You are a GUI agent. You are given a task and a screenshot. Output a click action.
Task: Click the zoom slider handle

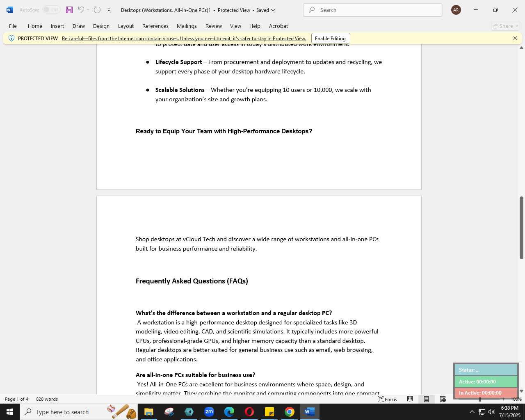pos(479,399)
